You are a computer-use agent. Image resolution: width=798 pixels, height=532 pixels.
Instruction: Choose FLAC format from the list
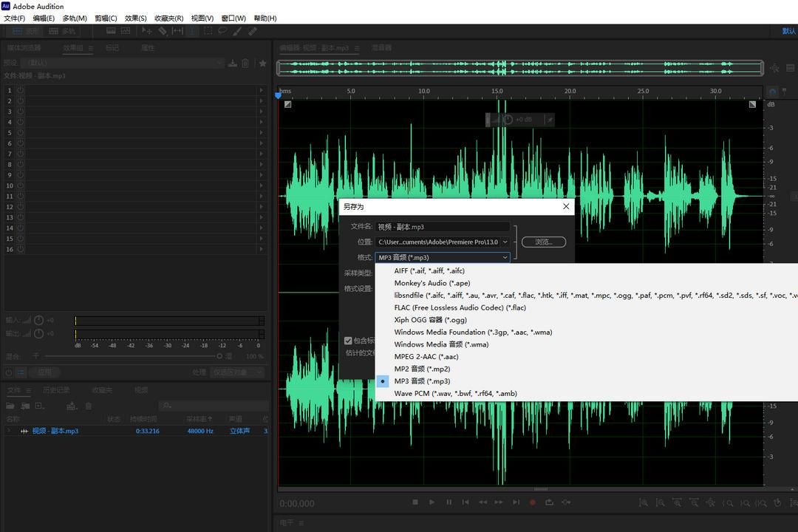(x=460, y=307)
